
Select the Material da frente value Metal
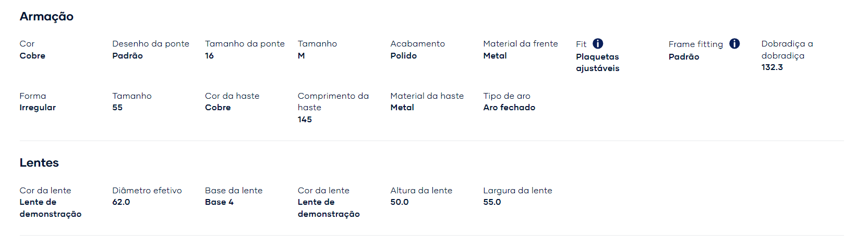pos(495,56)
